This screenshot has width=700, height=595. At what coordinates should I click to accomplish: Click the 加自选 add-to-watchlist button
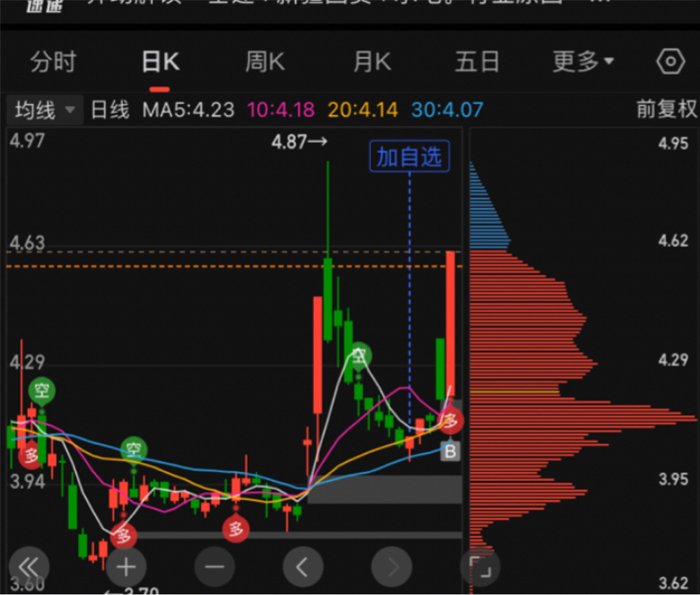409,157
